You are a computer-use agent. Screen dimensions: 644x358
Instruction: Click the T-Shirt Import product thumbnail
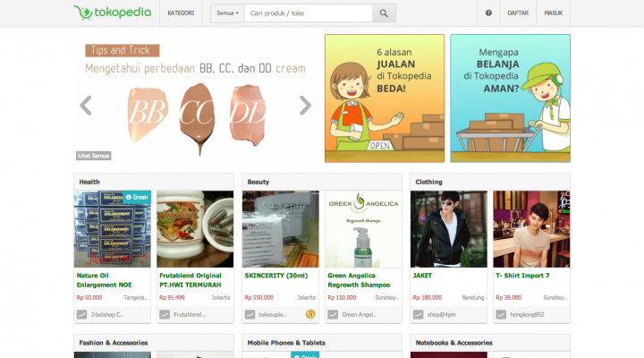(x=531, y=229)
